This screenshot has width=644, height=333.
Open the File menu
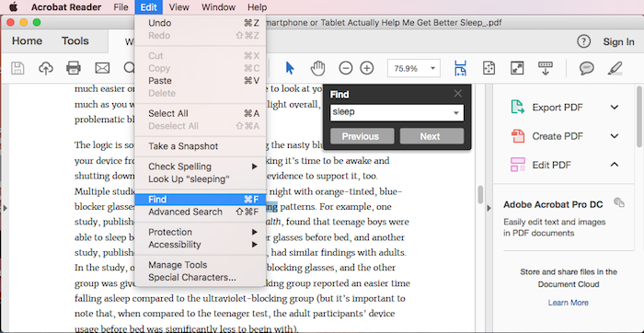pos(121,7)
